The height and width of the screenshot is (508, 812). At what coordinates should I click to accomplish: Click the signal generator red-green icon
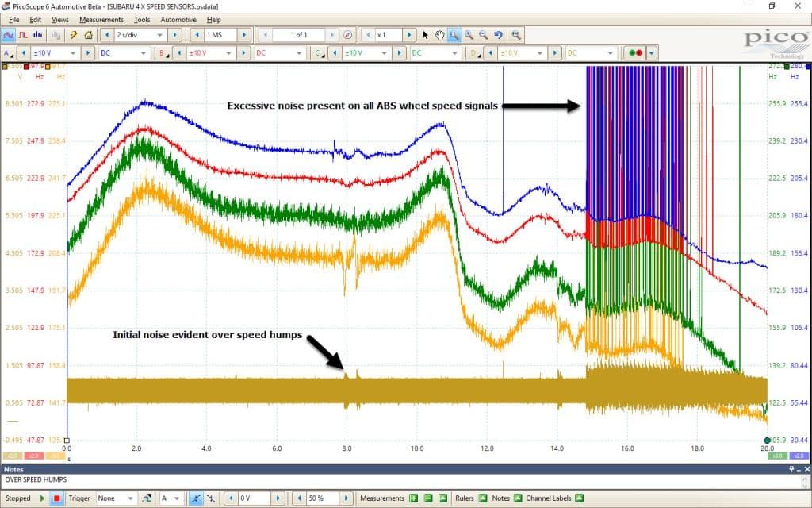635,53
